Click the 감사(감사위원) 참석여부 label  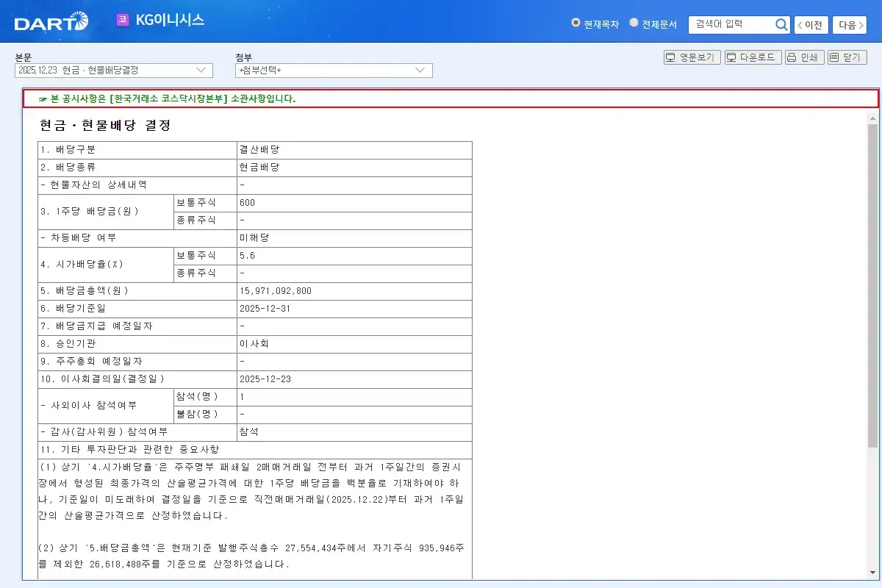[x=104, y=432]
